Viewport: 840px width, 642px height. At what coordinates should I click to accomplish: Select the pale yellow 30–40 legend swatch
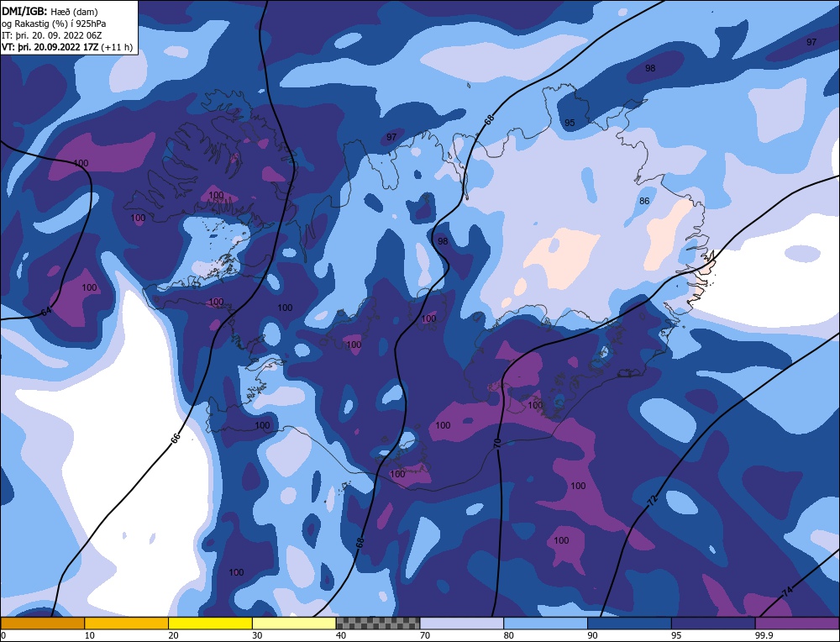294,623
